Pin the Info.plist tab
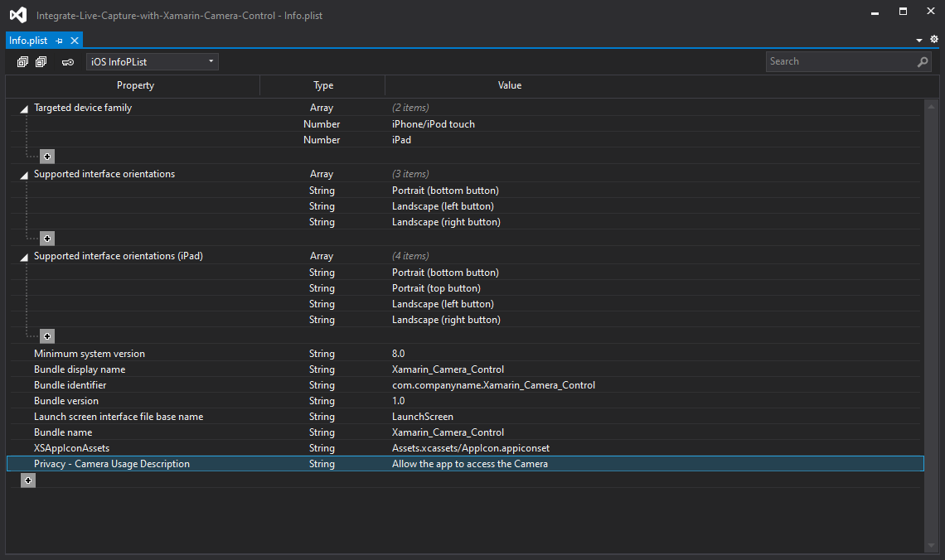Screen dimensions: 945x560 60,41
